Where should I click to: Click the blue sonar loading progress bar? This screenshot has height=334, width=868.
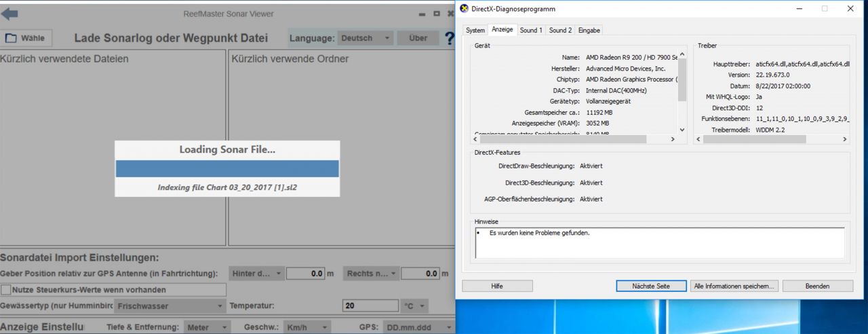click(227, 169)
